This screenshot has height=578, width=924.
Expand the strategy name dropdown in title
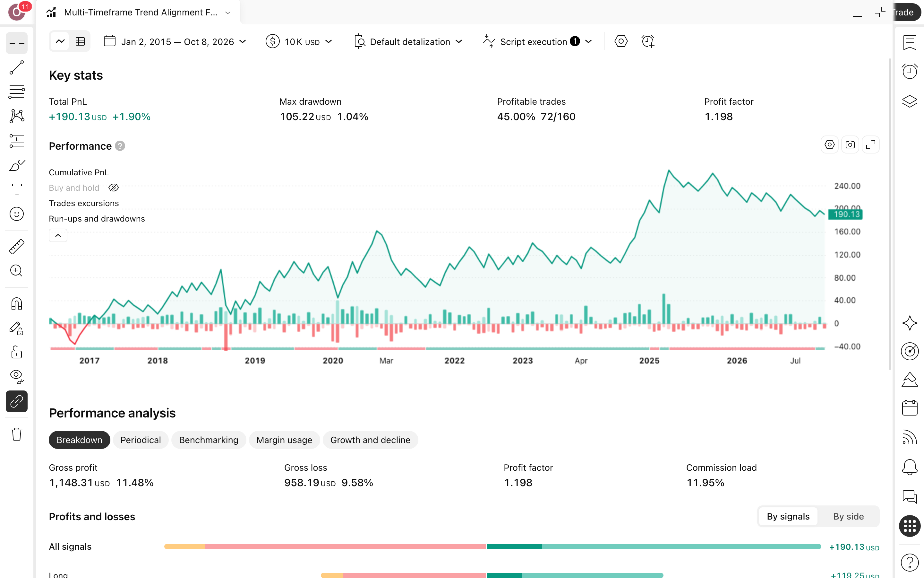[x=228, y=13]
